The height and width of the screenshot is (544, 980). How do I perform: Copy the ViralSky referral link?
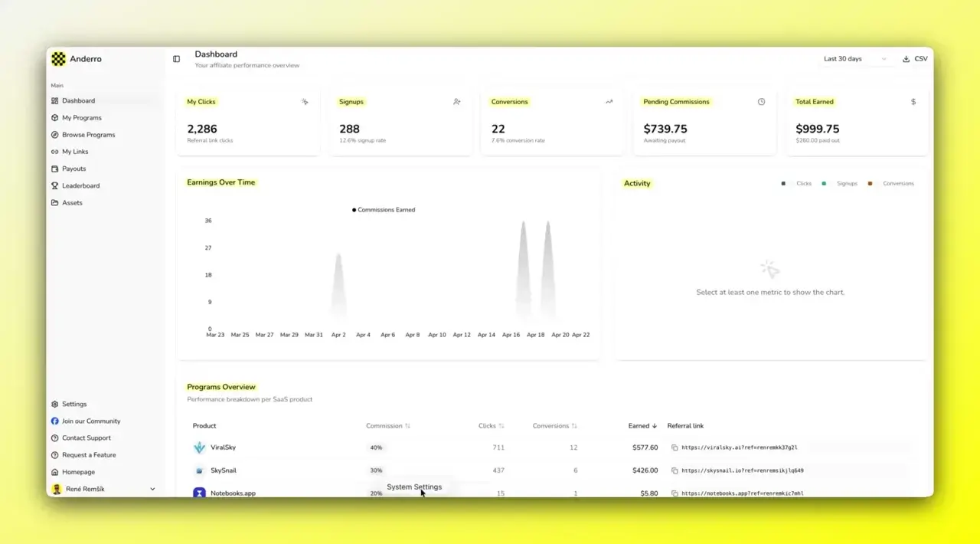coord(675,447)
